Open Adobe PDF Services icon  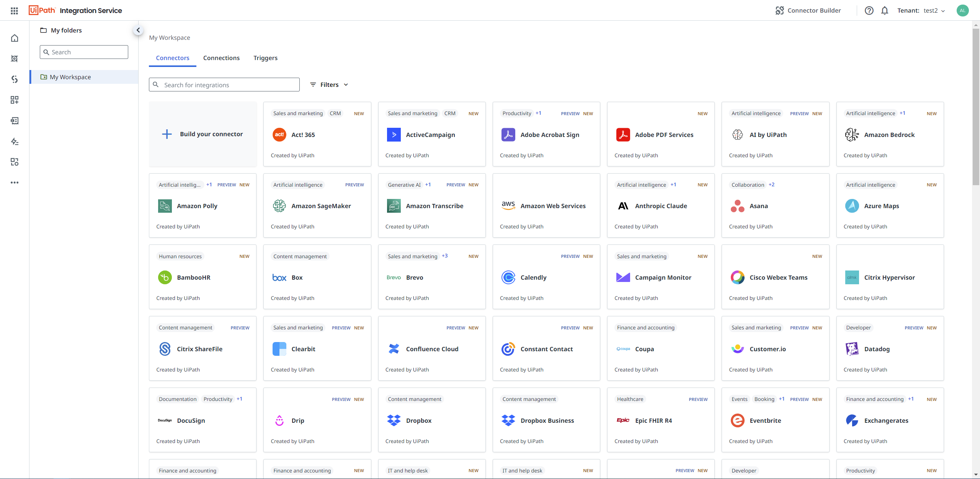[623, 135]
